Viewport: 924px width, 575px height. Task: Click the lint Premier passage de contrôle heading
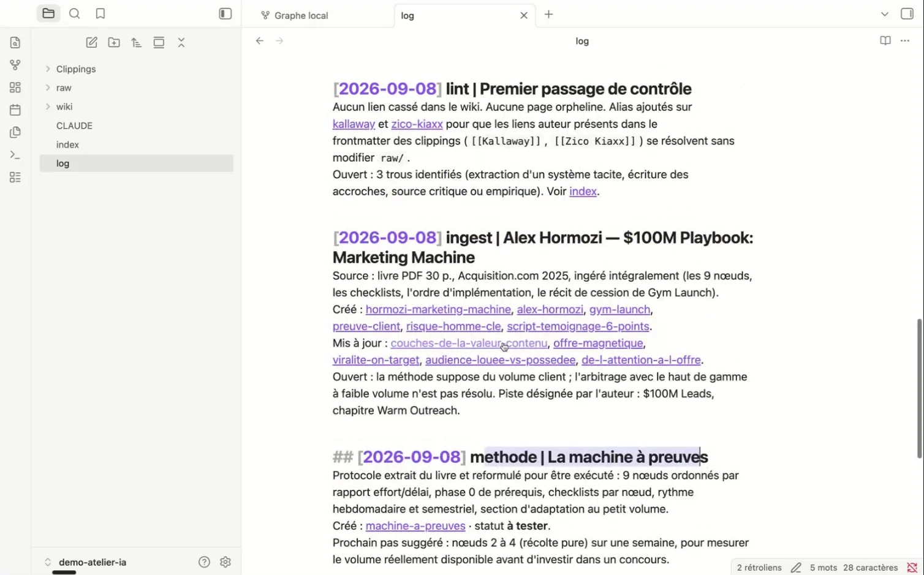point(512,89)
